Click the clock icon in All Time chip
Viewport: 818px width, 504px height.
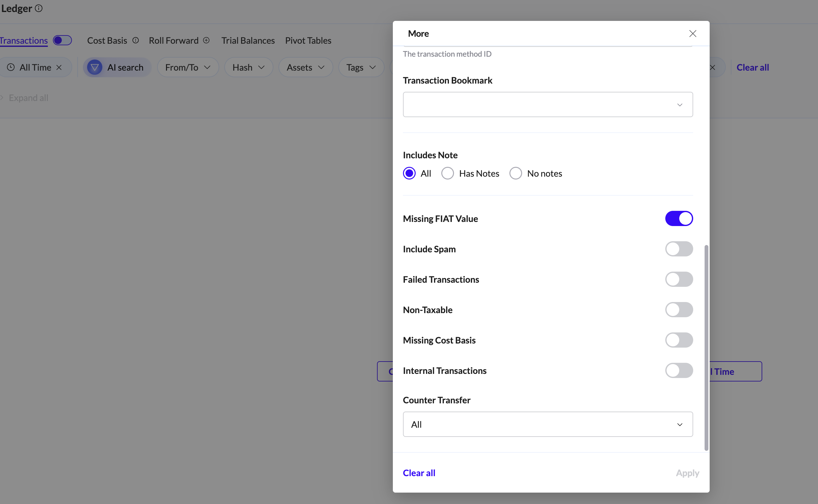[11, 67]
